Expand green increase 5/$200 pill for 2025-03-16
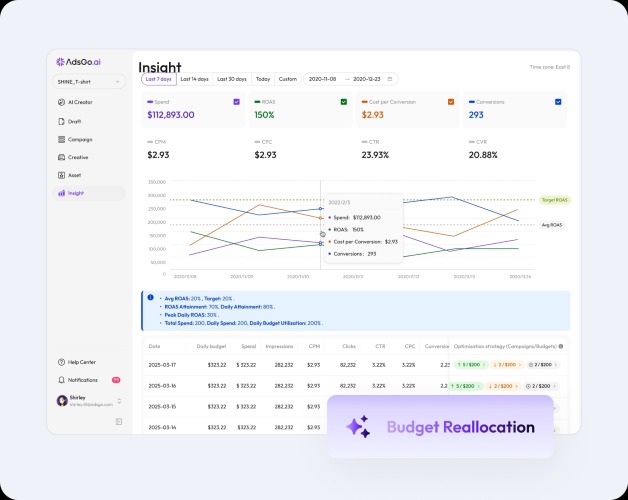The image size is (628, 500). coord(466,386)
